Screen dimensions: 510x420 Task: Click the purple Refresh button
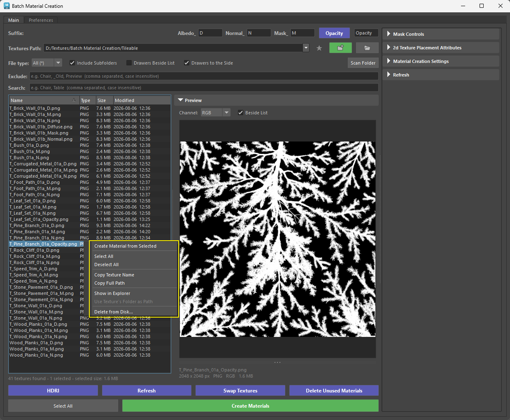147,390
